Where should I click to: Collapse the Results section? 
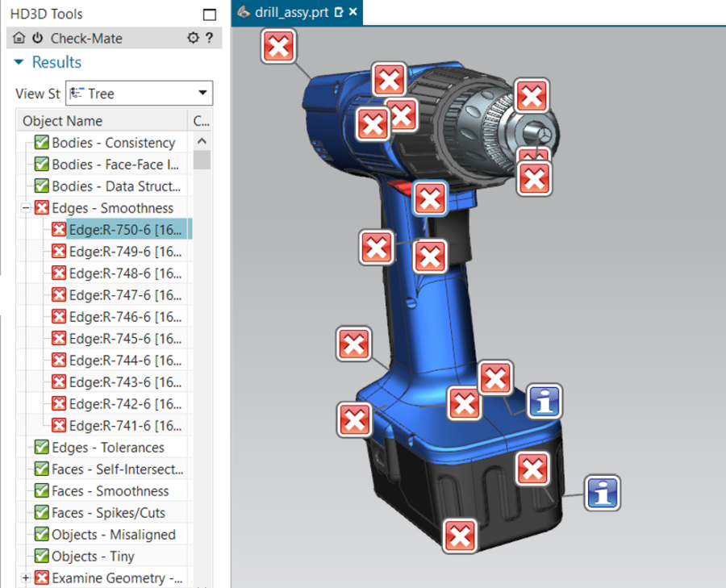[19, 63]
